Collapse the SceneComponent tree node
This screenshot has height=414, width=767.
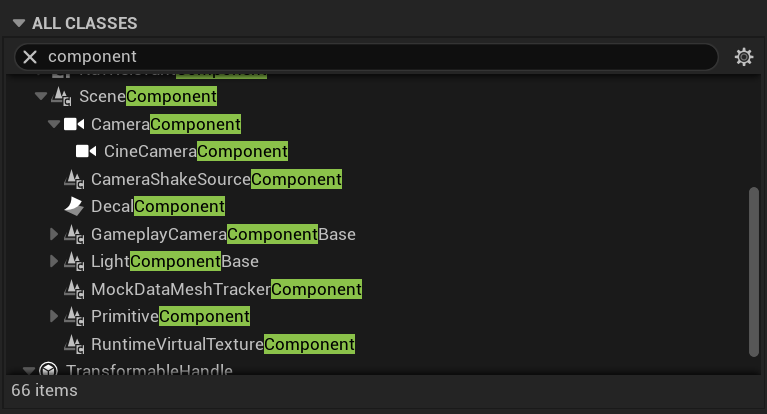tap(41, 97)
